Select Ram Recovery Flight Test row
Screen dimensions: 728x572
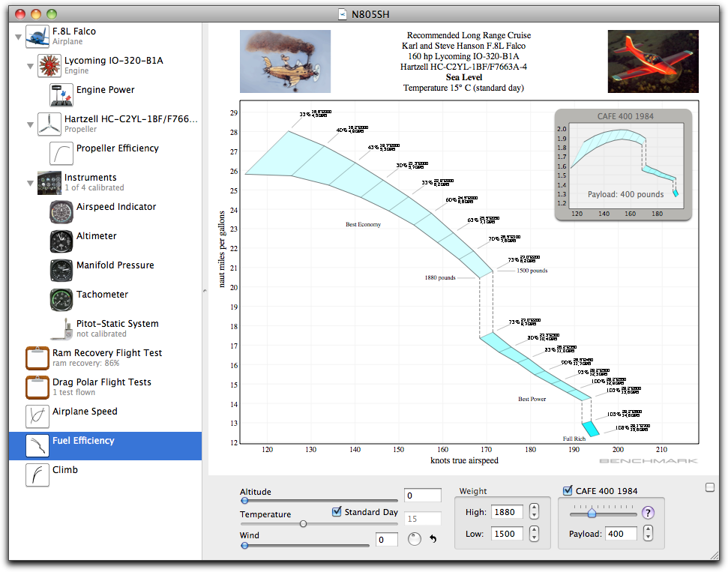tap(106, 358)
